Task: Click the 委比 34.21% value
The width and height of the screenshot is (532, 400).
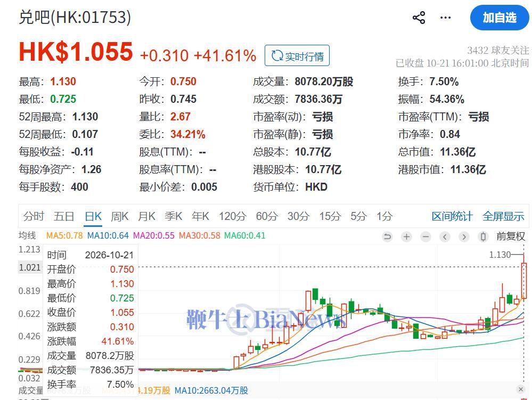Action: [187, 134]
